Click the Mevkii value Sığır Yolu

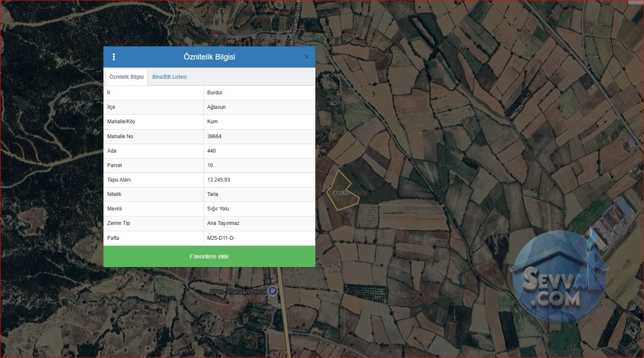[x=218, y=209]
